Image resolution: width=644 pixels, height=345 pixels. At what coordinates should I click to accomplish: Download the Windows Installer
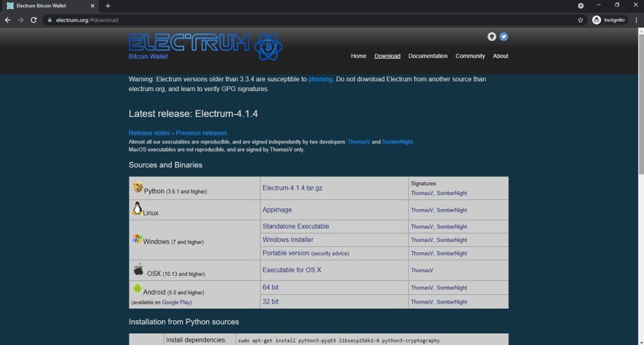(288, 239)
